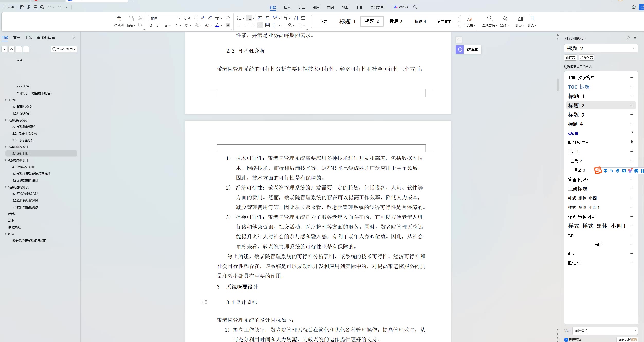Toggle Justify alignment button
The width and height of the screenshot is (644, 342).
(260, 25)
